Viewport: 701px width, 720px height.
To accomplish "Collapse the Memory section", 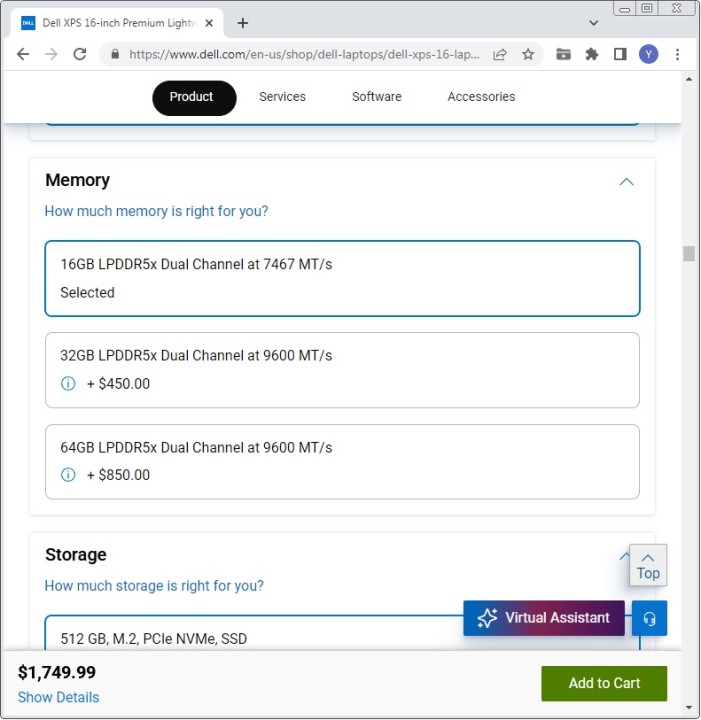I will tap(626, 182).
